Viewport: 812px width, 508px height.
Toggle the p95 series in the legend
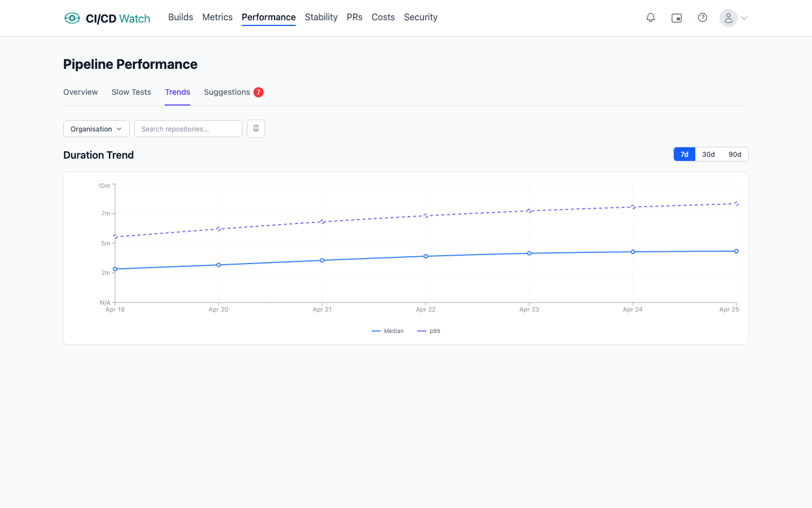coord(429,331)
